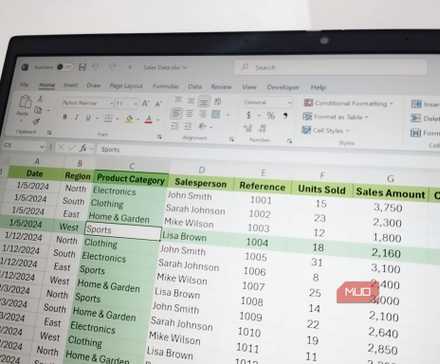The image size is (440, 364).
Task: Click the Bottom Align icon
Action: click(x=203, y=101)
